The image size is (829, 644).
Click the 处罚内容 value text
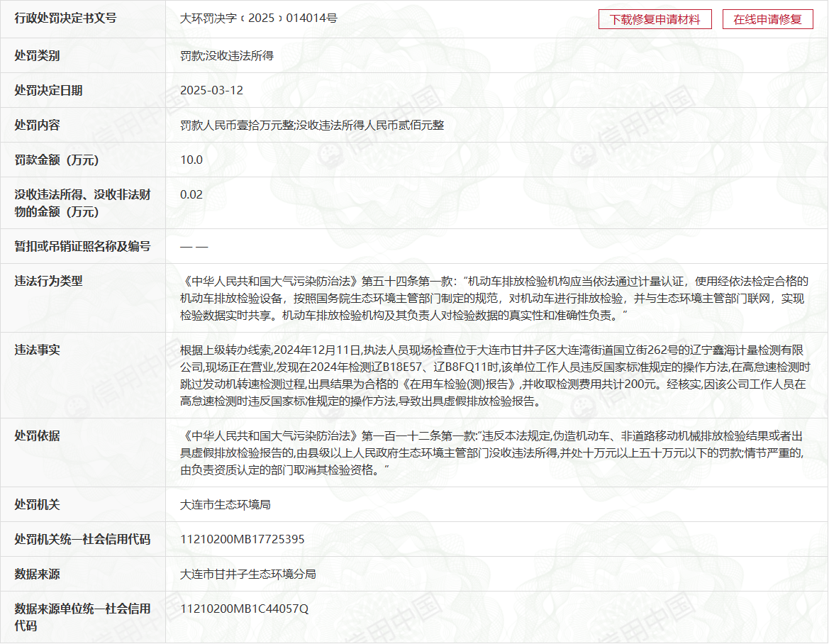pyautogui.click(x=312, y=126)
